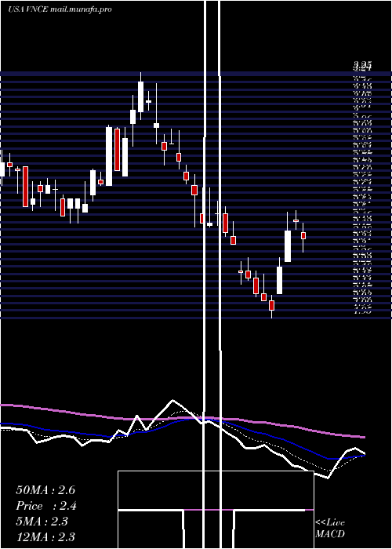Click the '50MA : 2.6' value
Viewport: 392px width, 549px height.
45,490
